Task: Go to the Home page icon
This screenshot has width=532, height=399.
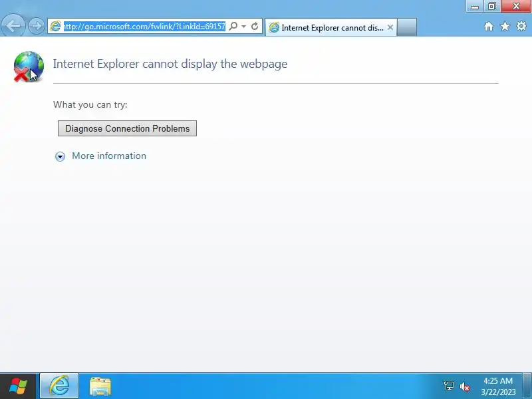Action: pyautogui.click(x=489, y=26)
